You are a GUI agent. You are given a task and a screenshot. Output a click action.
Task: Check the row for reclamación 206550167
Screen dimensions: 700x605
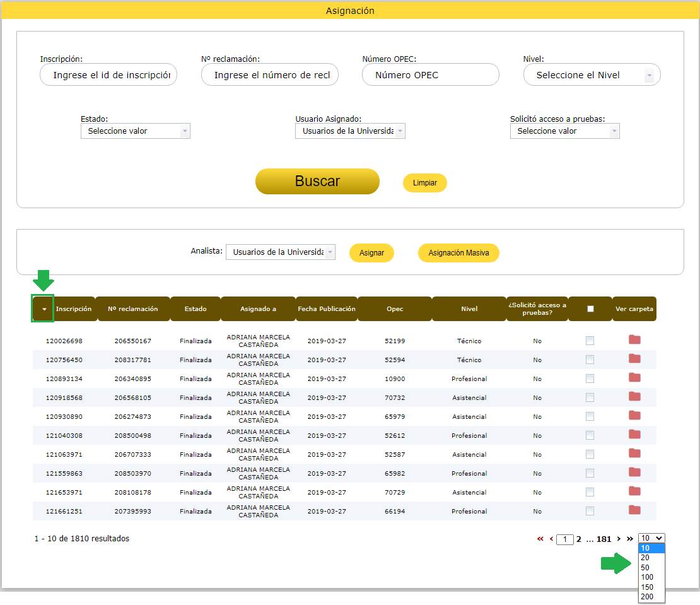[590, 341]
